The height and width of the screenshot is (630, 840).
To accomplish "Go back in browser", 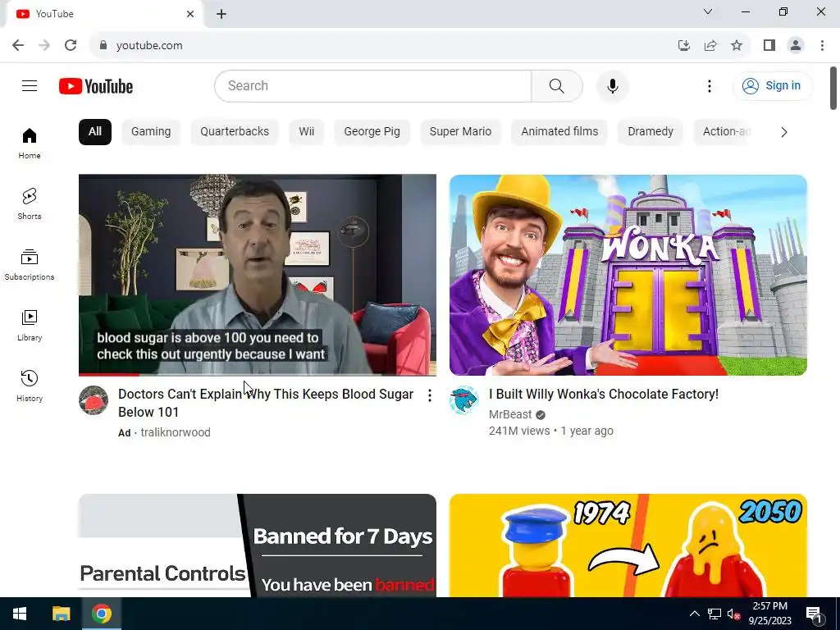I will [18, 45].
